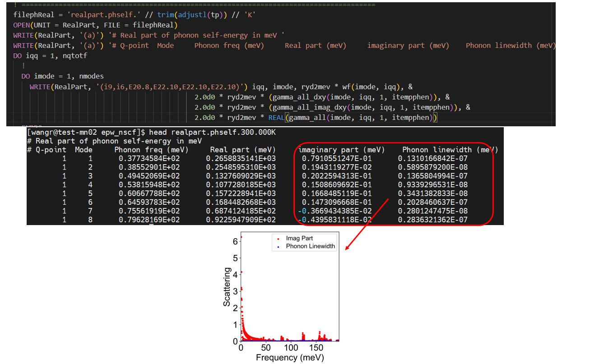This screenshot has height=364, width=590.
Task: Click the gamma_all_imag_dxy code line
Action: tap(333, 107)
